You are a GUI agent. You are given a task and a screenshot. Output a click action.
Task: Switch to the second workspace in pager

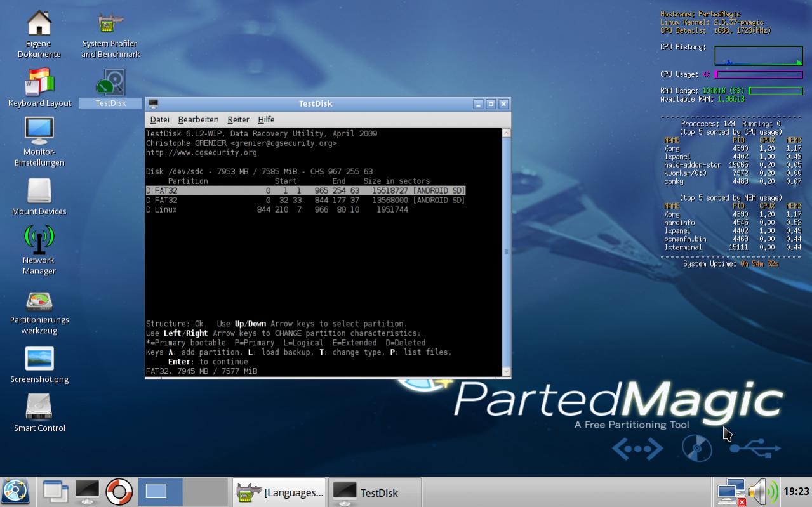[206, 492]
